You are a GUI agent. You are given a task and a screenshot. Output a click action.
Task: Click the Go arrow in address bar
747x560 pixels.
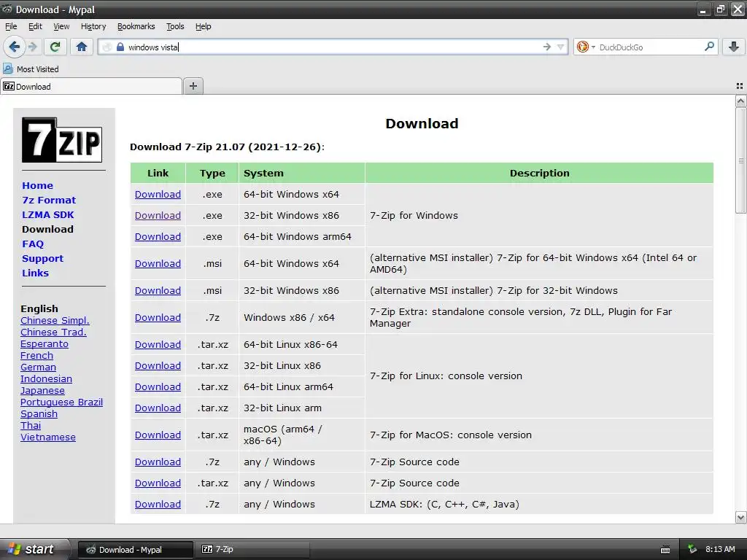click(546, 47)
